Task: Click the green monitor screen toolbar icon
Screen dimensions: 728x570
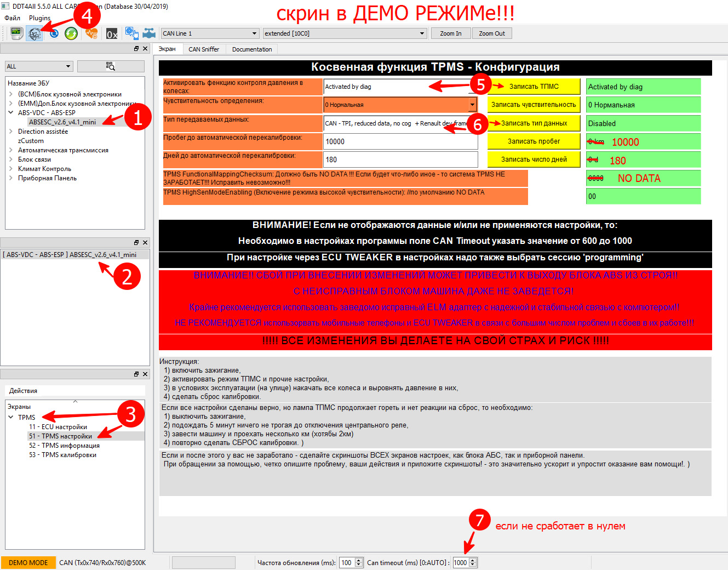Action: (x=16, y=33)
